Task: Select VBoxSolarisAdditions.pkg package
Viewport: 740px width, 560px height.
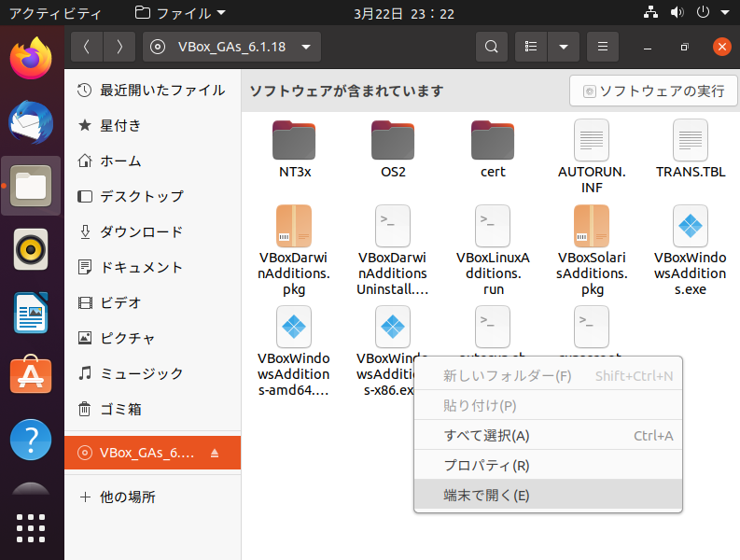Action: (x=592, y=251)
